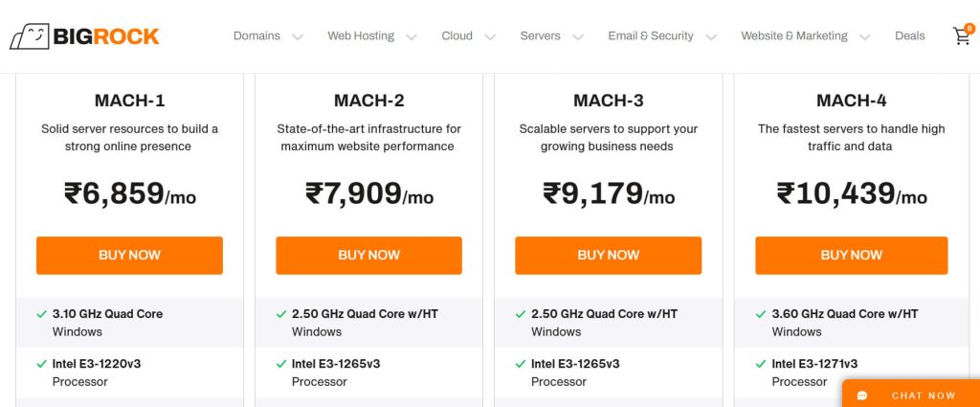Click the MACH-2 Intel E3-1265v3 checkmark icon
980x407 pixels.
[x=281, y=364]
